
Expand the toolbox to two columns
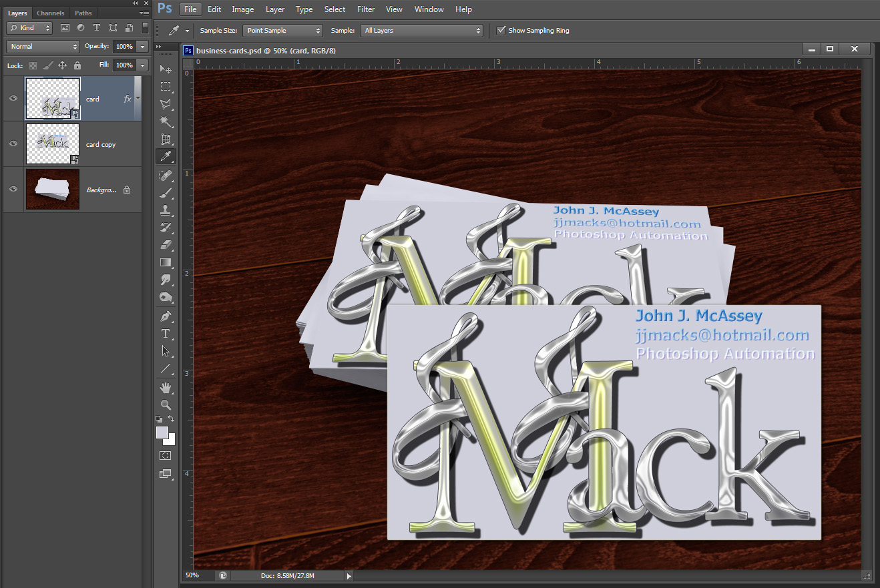[158, 47]
